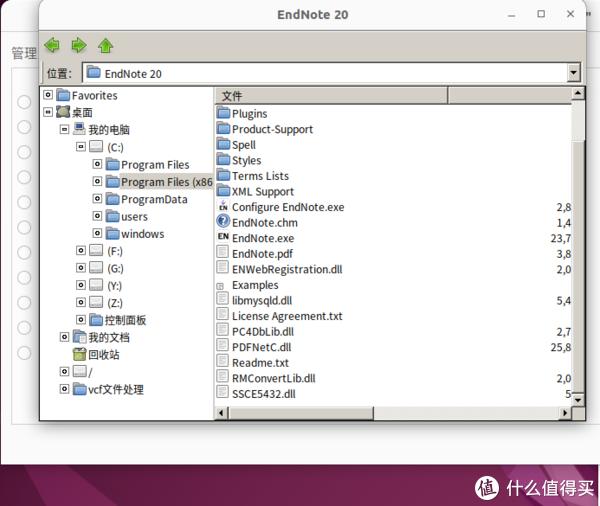Open the Styles folder

(246, 160)
